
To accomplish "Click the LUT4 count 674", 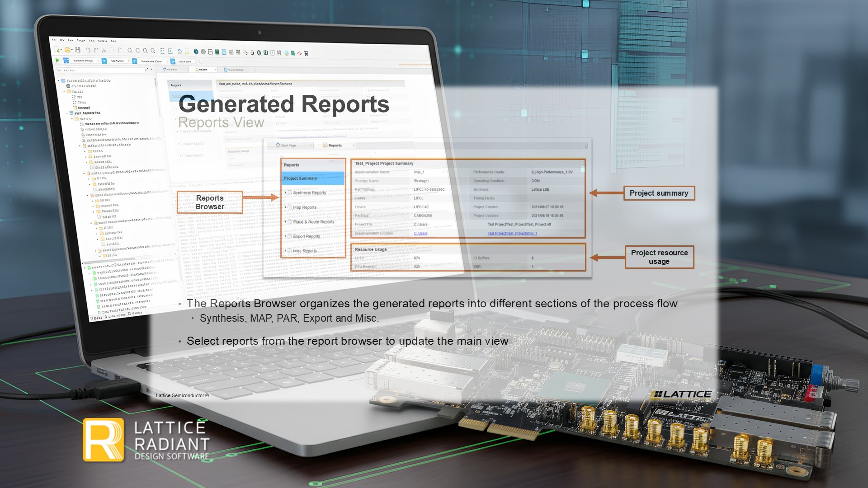I will tap(417, 258).
